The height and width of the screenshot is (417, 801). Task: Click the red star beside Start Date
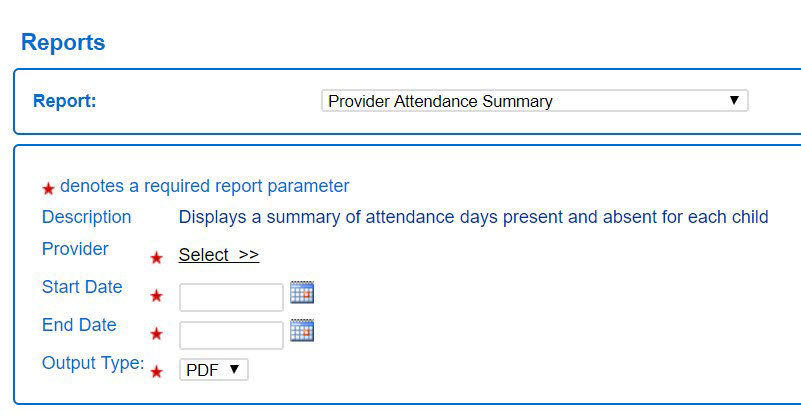pyautogui.click(x=156, y=296)
